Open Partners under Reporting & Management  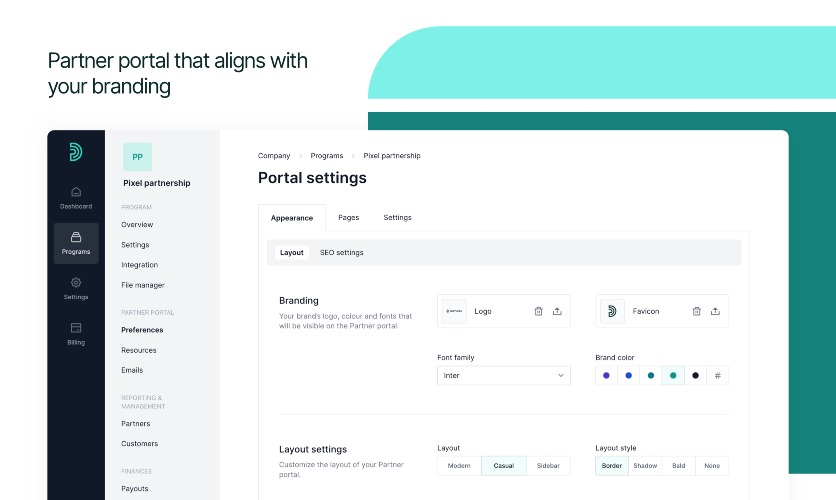pyautogui.click(x=135, y=424)
